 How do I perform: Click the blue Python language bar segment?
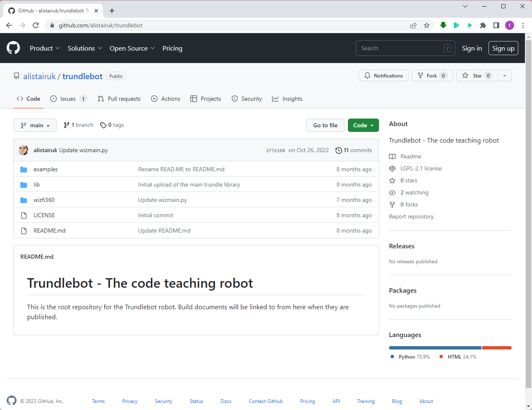435,348
